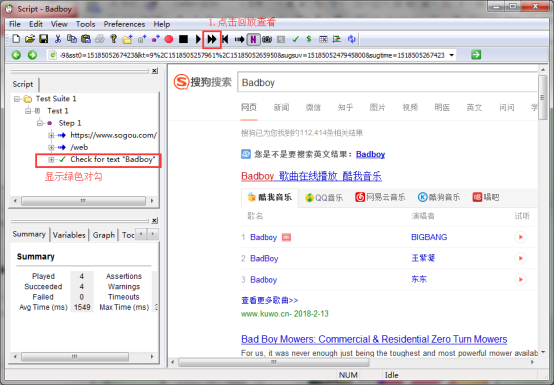The height and width of the screenshot is (386, 554).
Task: Expand the Check for text Badboy node
Action: [51, 160]
